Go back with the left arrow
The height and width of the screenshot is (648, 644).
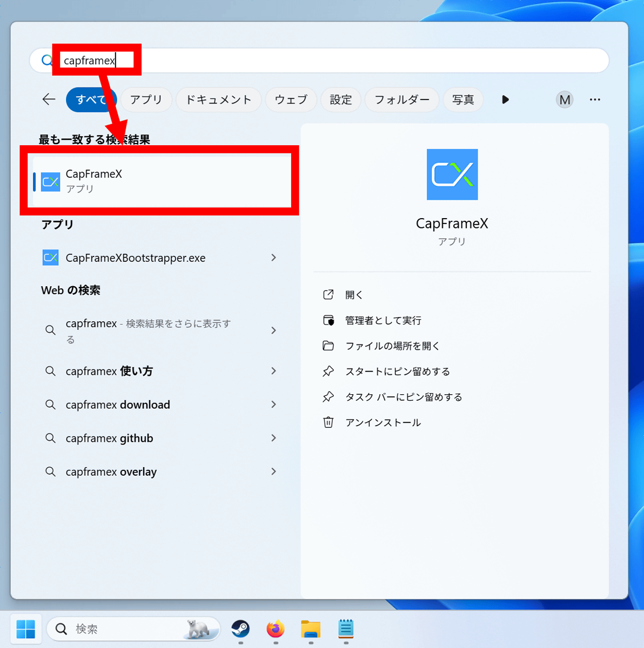tap(49, 99)
